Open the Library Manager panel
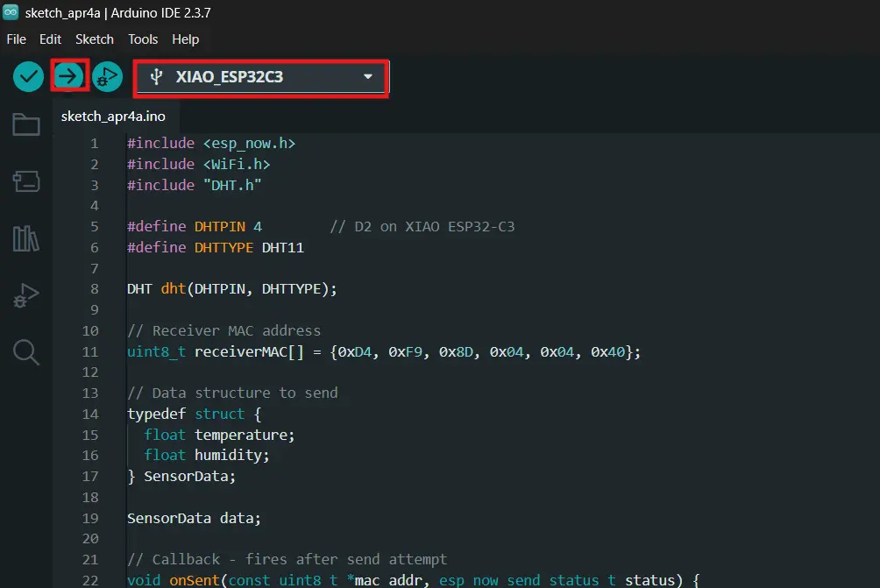 coord(26,238)
